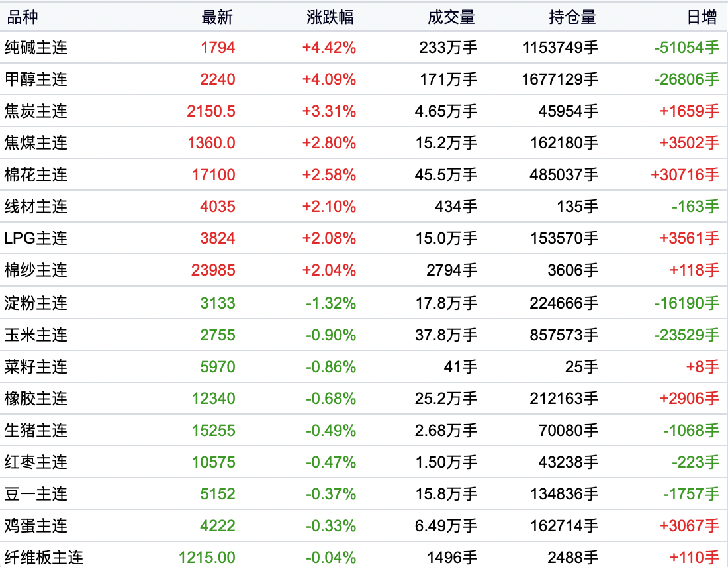Open 纯碱主连 futures row
The height and width of the screenshot is (567, 728).
[x=36, y=48]
